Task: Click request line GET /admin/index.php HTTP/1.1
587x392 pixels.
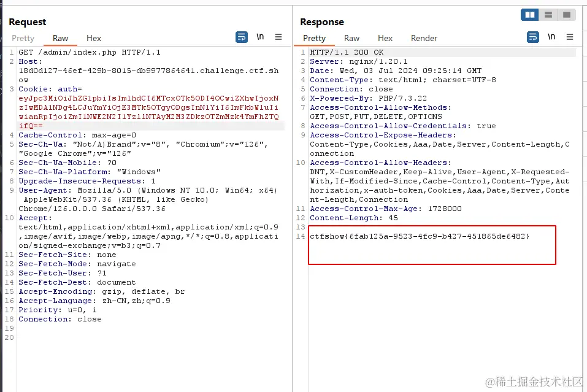Action: [x=90, y=52]
